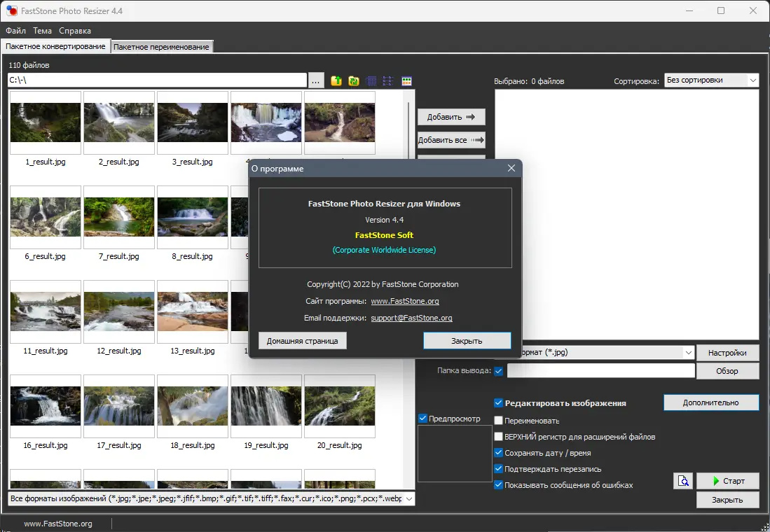Open the www.FastStone.org website link

(405, 301)
